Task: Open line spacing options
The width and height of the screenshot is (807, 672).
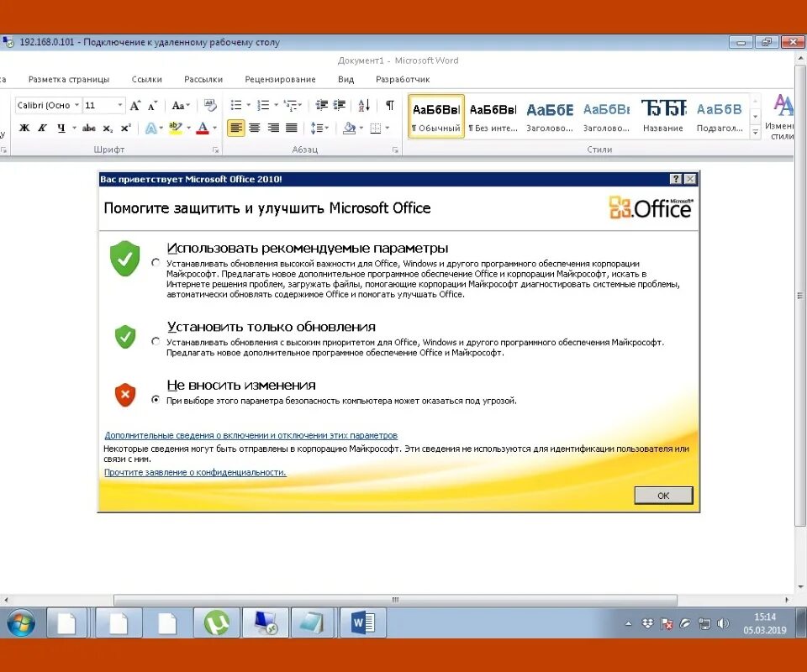Action: (319, 128)
